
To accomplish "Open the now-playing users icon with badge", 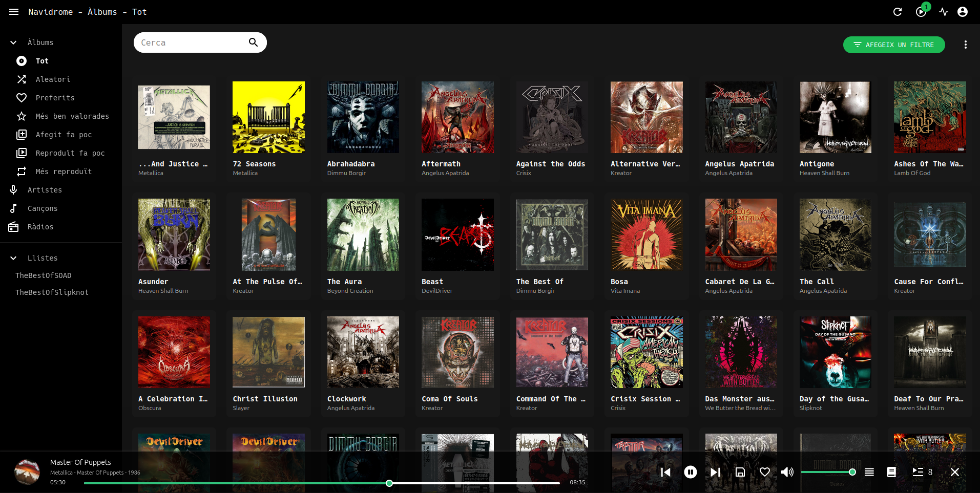I will click(x=921, y=11).
